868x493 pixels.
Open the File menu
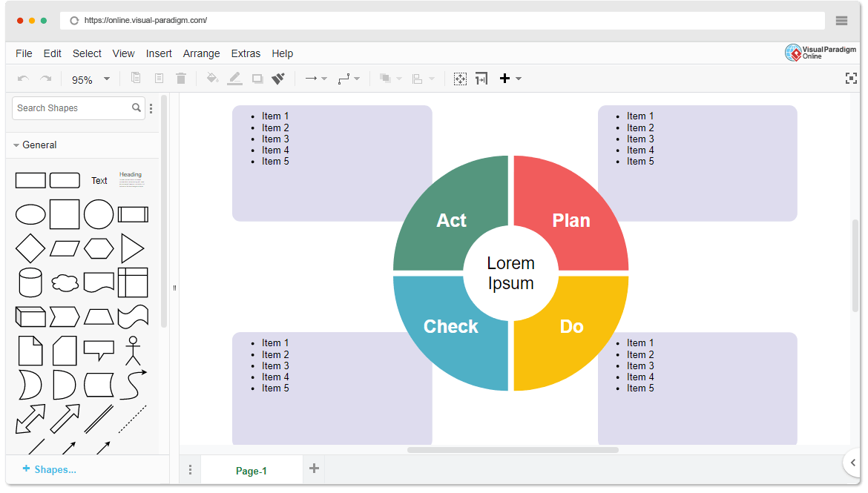point(24,53)
